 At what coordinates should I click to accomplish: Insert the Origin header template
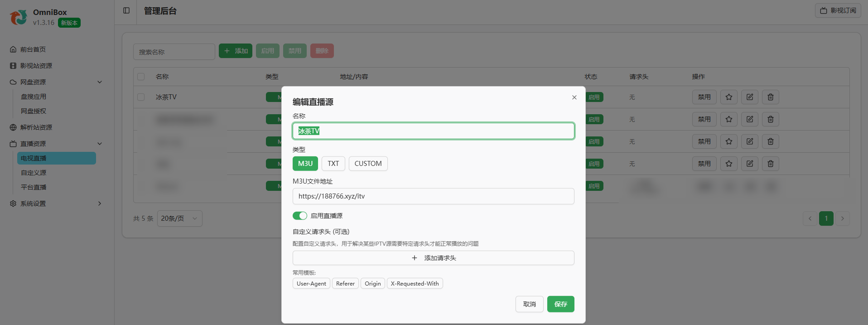pyautogui.click(x=373, y=283)
